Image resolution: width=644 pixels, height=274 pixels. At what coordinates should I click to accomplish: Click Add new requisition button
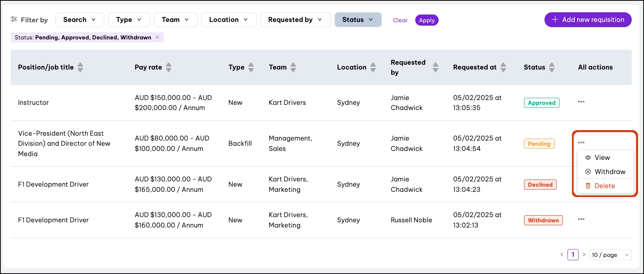[x=588, y=20]
